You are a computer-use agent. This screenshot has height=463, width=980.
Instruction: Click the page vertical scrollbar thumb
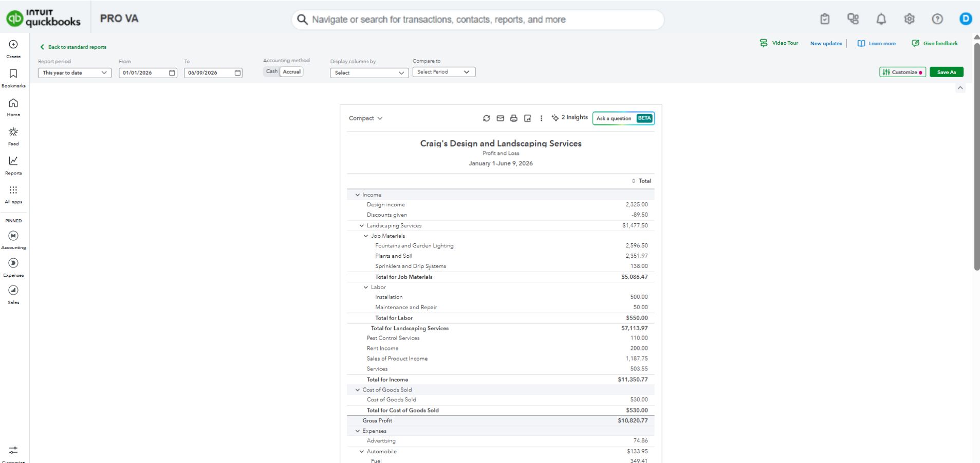click(x=976, y=157)
